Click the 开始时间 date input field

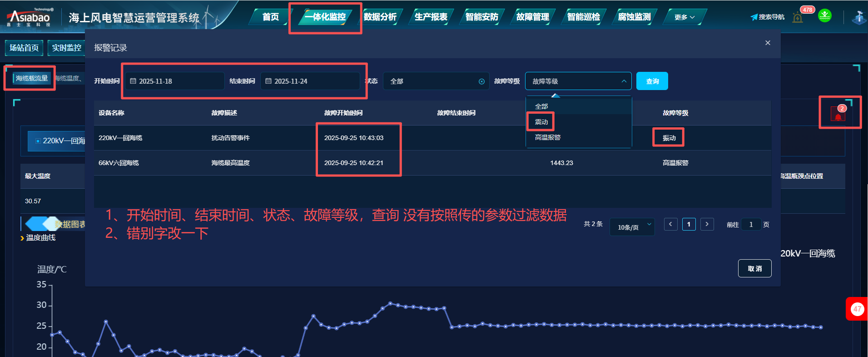tap(175, 81)
